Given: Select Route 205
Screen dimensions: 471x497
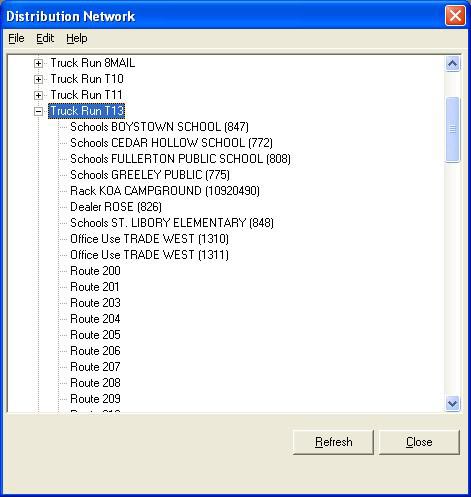Looking at the screenshot, I should click(x=95, y=335).
